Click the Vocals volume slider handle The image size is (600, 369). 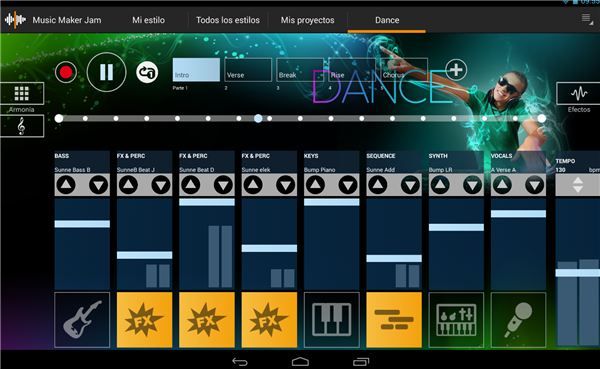518,214
